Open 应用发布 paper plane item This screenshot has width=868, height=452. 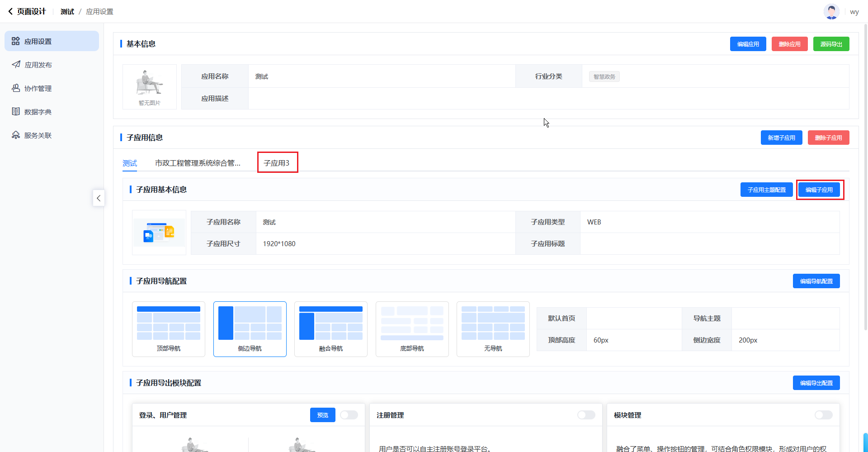(38, 65)
